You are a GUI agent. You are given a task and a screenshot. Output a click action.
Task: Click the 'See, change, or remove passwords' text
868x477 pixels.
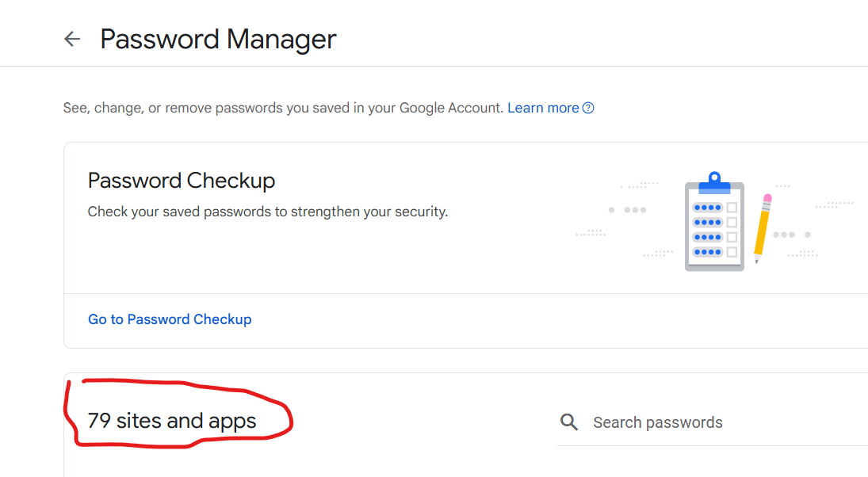[283, 108]
